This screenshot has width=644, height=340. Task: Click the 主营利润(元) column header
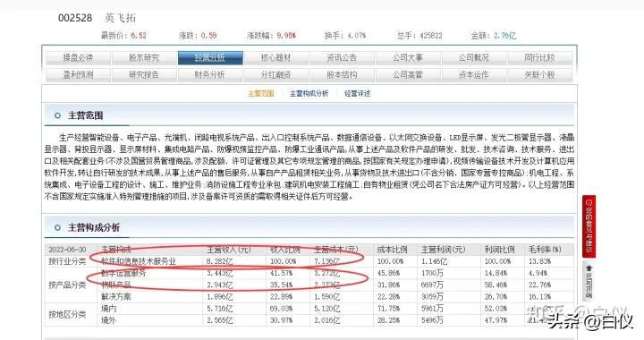(443, 250)
